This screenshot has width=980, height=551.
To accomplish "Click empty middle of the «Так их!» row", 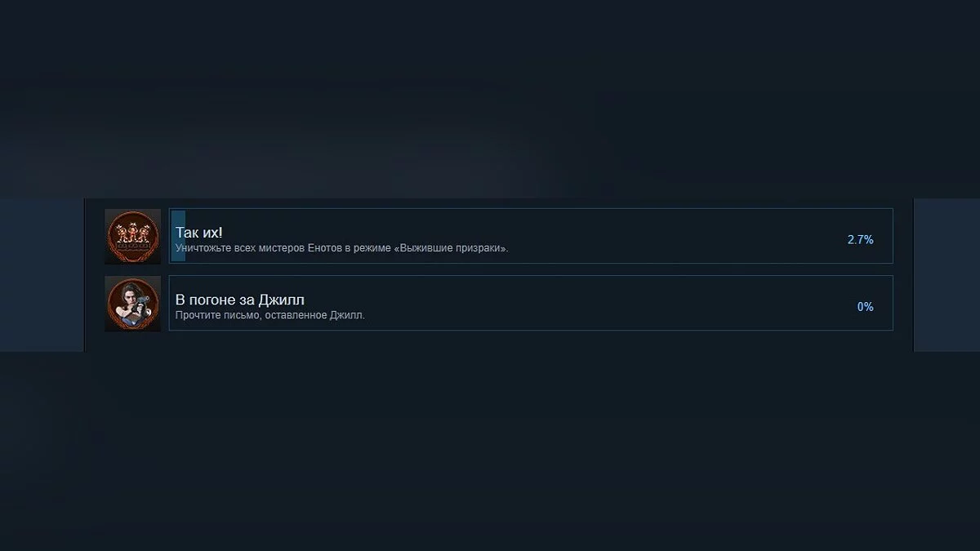I will (653, 236).
